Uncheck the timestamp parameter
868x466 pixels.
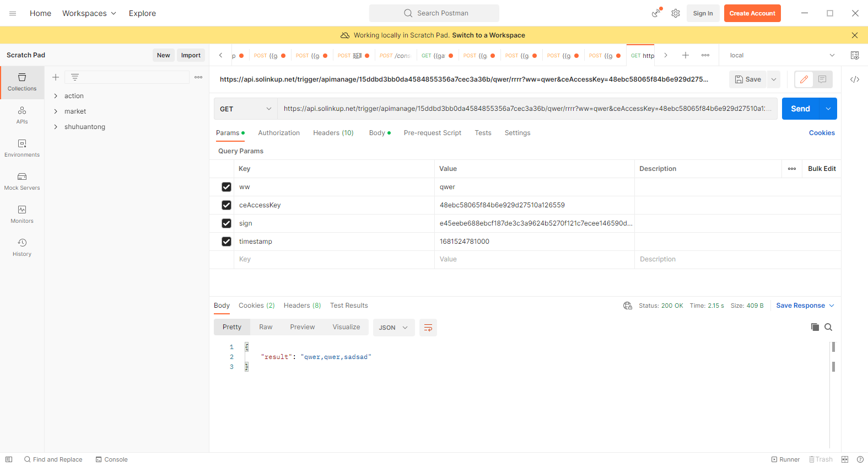click(x=227, y=242)
